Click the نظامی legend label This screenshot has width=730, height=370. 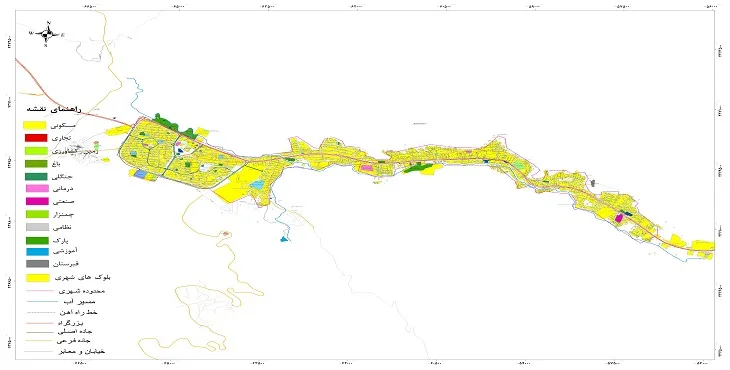tap(62, 228)
